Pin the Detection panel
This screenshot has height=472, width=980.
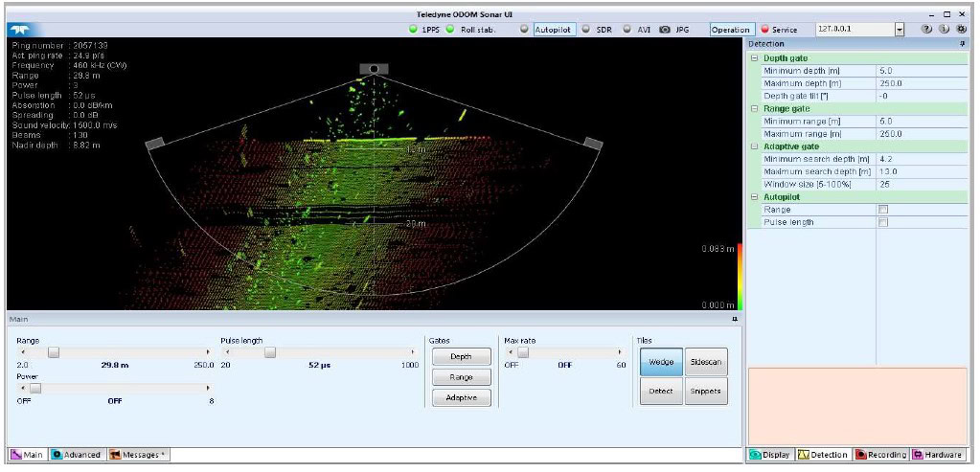[963, 44]
